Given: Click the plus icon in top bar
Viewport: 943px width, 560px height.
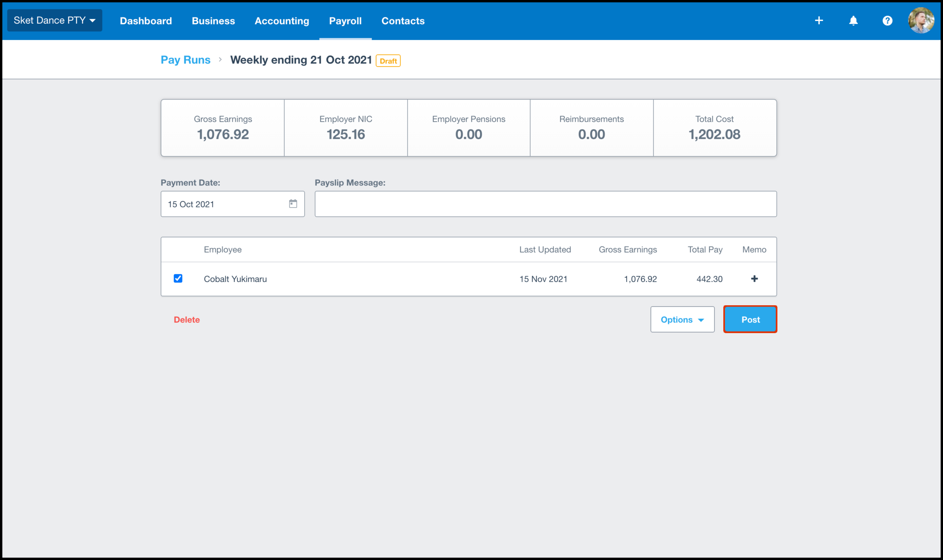Looking at the screenshot, I should point(818,21).
